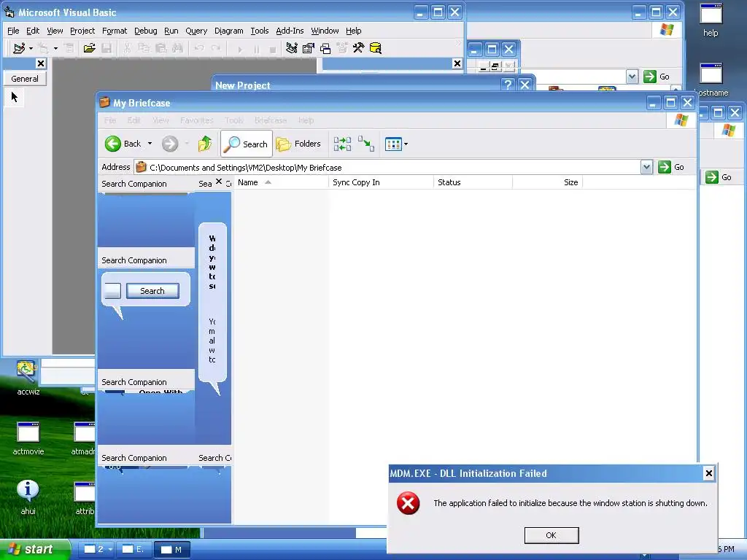Expand the Back history dropdown in My Briefcase

coord(150,144)
